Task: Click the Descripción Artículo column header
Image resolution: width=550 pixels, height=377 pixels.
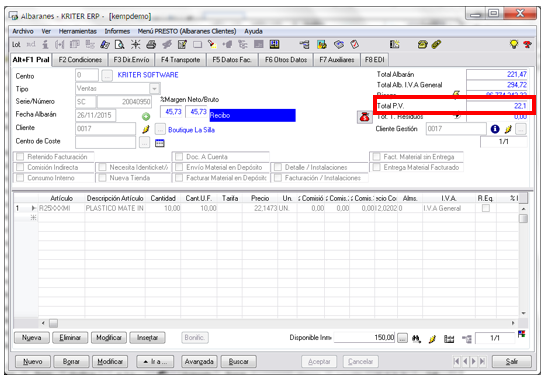Action: coord(115,198)
